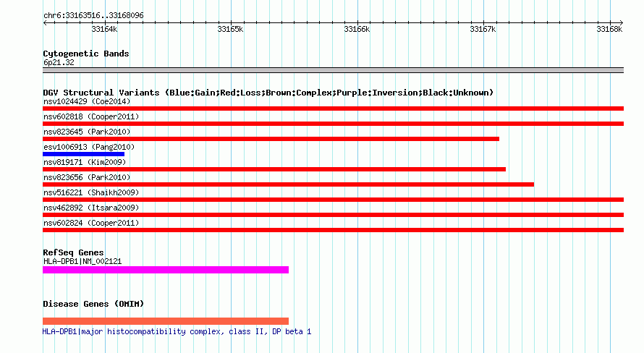Click the DGV Structural Variants track heading
Viewport: 644px width, 353px height.
[268, 93]
